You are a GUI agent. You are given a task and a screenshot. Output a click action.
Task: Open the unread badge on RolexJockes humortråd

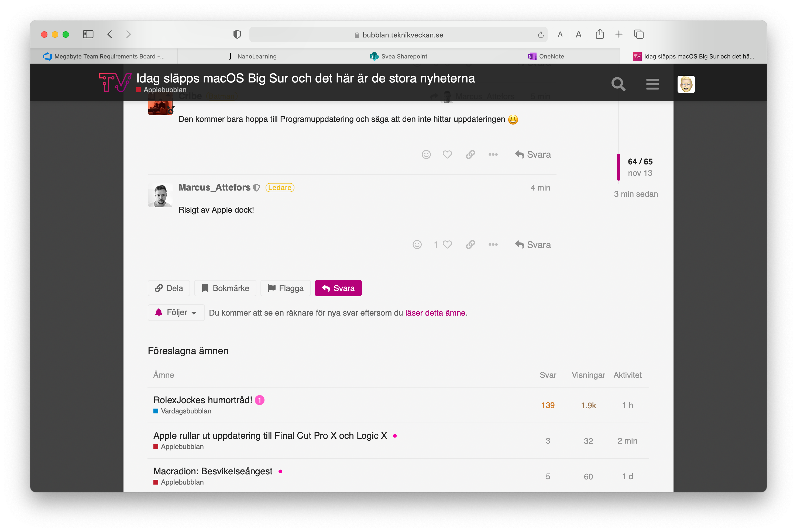click(260, 400)
